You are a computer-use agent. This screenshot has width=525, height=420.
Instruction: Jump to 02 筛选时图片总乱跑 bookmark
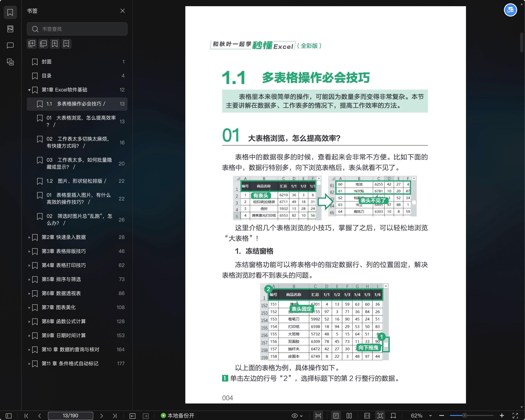pyautogui.click(x=77, y=219)
